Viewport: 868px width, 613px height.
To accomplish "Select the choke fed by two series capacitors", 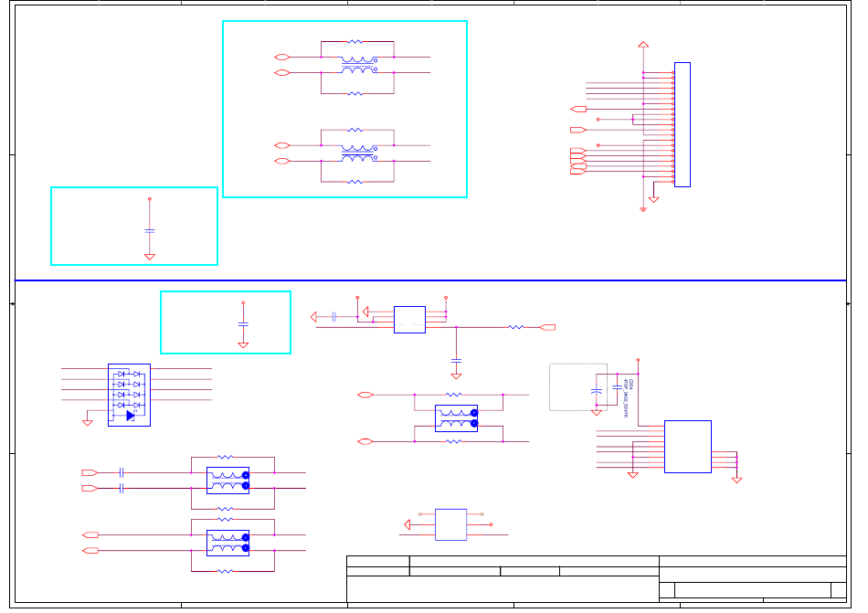I will coord(228,481).
